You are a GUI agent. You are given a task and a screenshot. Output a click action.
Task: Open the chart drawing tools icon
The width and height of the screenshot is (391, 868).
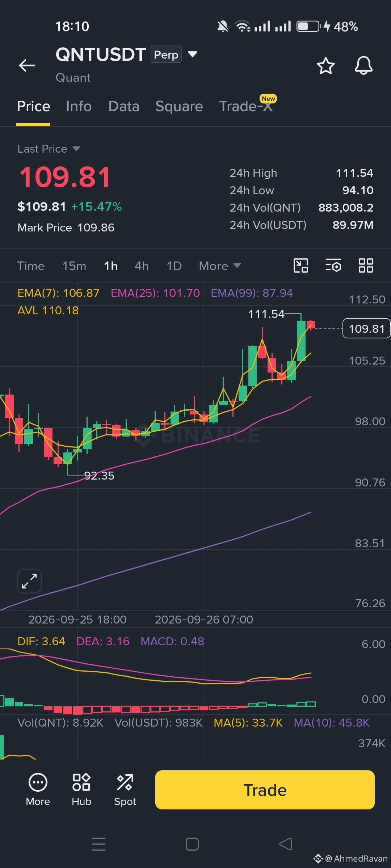point(301,265)
